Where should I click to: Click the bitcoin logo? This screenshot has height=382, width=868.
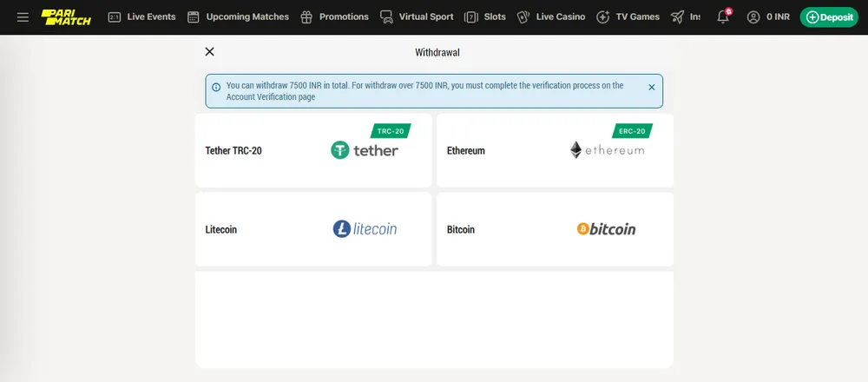606,228
